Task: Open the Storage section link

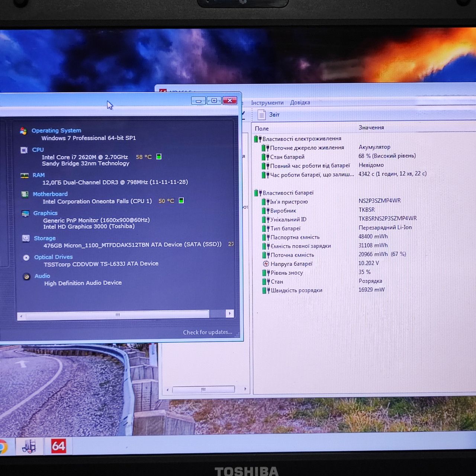Action: 45,238
